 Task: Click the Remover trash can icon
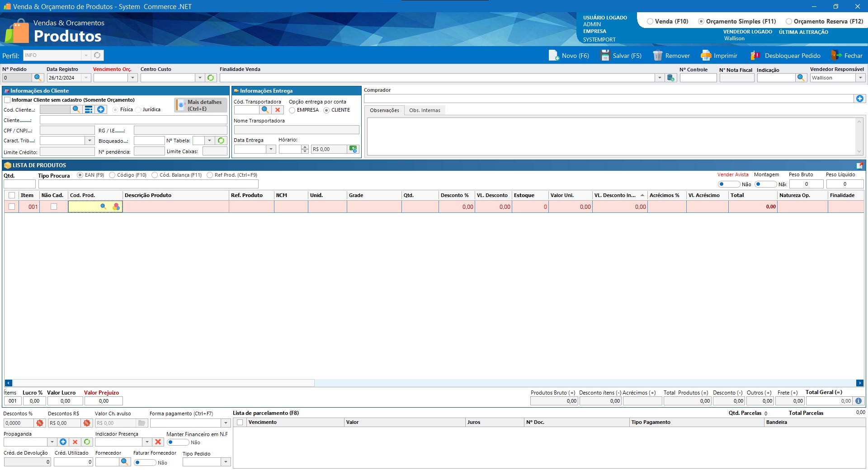658,56
